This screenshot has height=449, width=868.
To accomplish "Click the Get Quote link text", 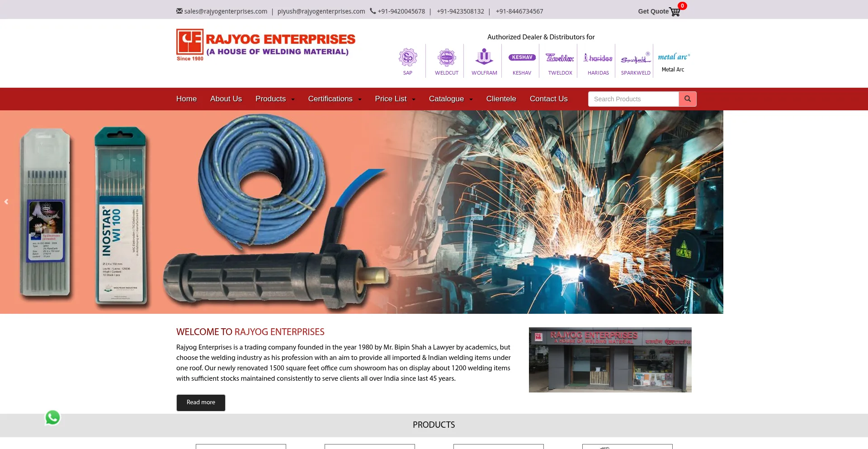I will (653, 11).
